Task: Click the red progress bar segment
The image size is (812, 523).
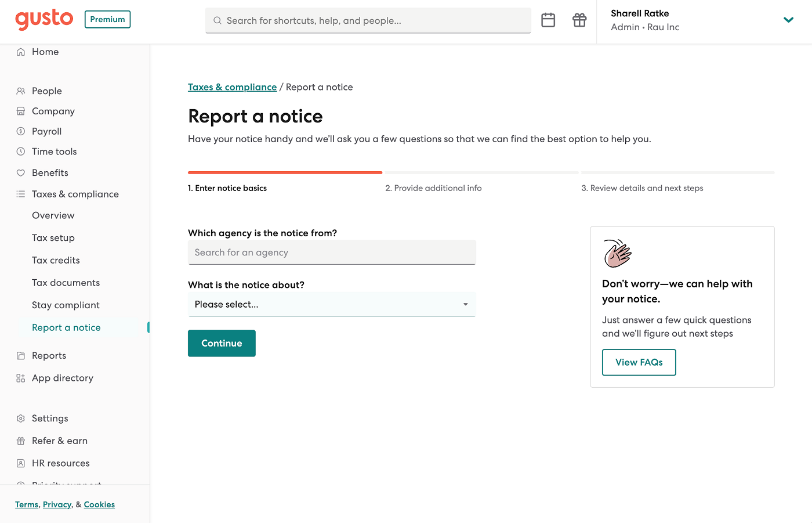Action: coord(285,172)
